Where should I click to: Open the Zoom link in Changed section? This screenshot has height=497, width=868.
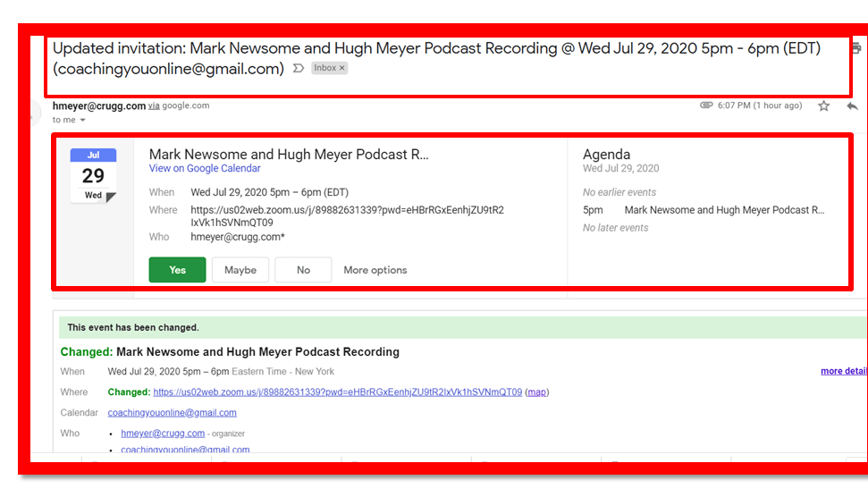coord(337,392)
